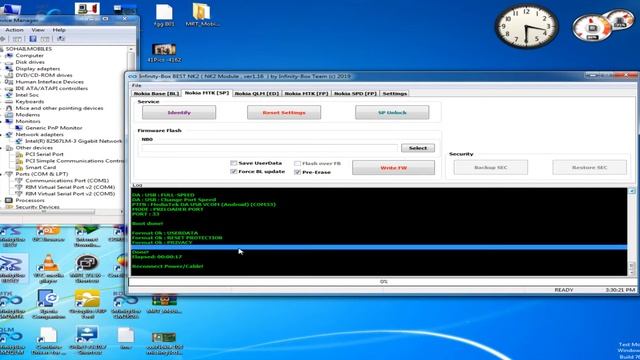Click the log vertical scrollbar

coord(631,231)
